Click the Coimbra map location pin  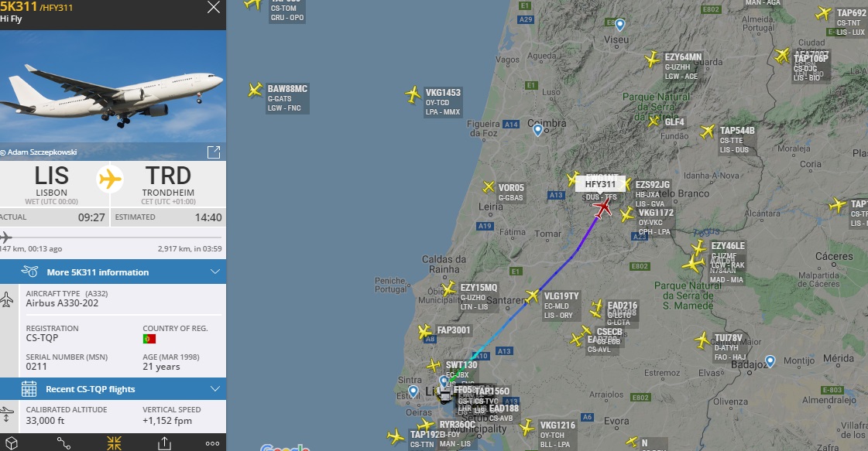tap(537, 130)
